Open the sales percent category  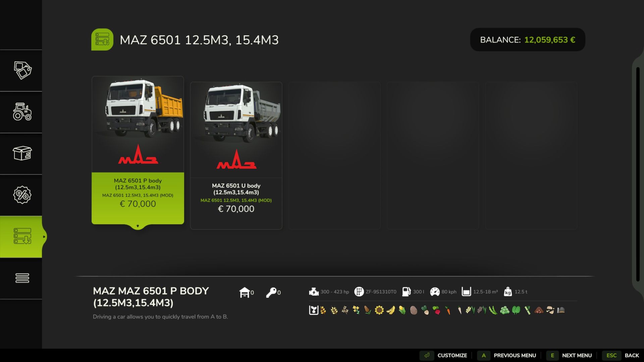click(22, 195)
